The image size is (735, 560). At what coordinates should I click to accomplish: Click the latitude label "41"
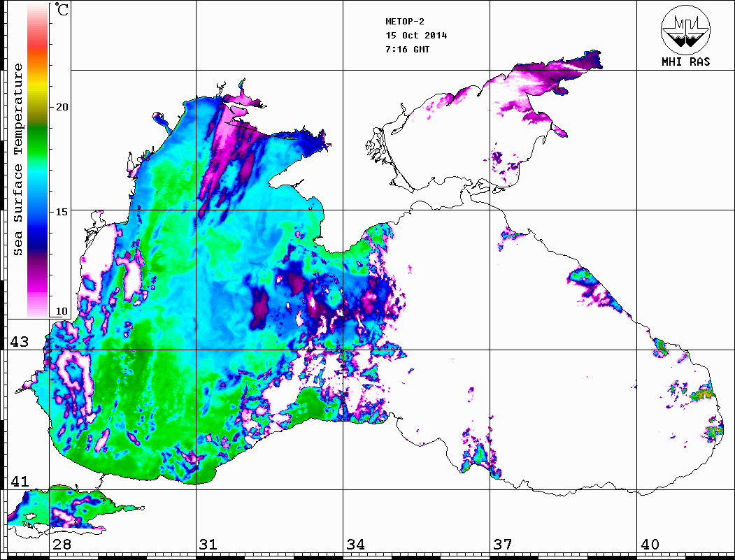19,482
